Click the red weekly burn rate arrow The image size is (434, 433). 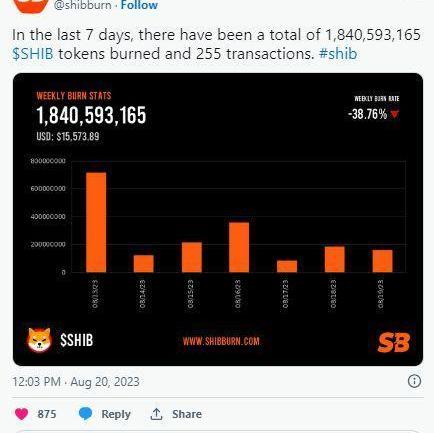click(394, 114)
